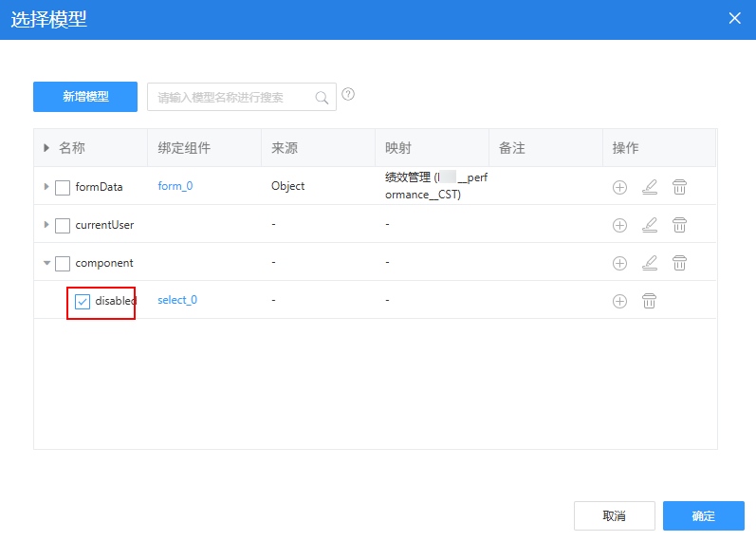Delete the currentUser model

679,225
